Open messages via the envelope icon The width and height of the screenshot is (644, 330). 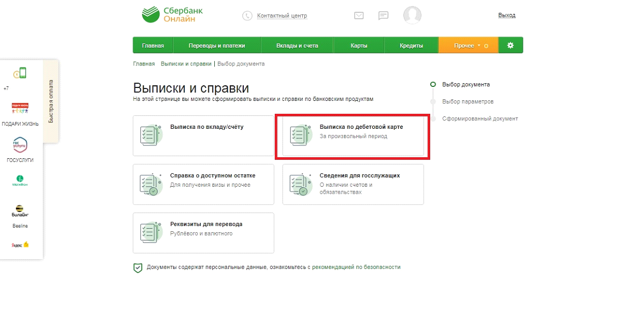(x=359, y=16)
